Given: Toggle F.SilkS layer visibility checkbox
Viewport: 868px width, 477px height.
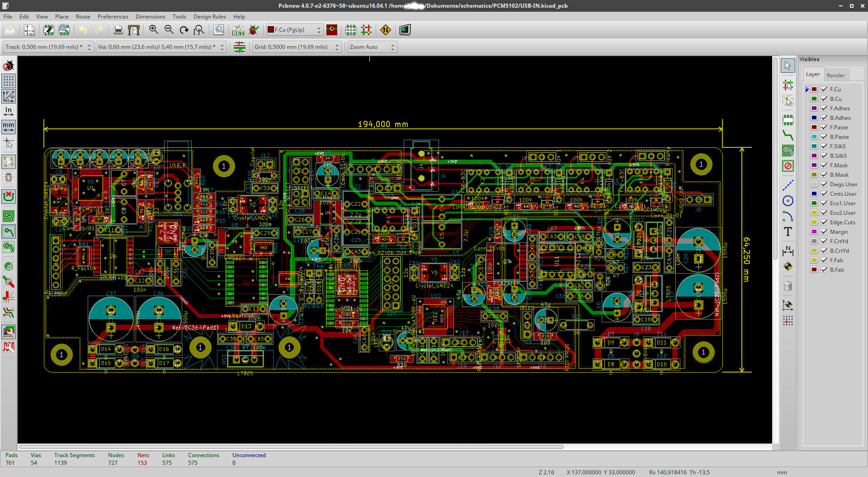Looking at the screenshot, I should [x=824, y=146].
